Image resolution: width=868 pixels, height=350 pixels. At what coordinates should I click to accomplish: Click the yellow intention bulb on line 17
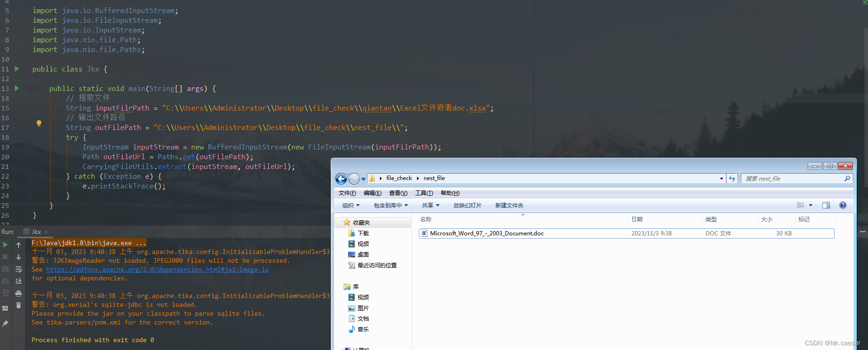coord(39,123)
